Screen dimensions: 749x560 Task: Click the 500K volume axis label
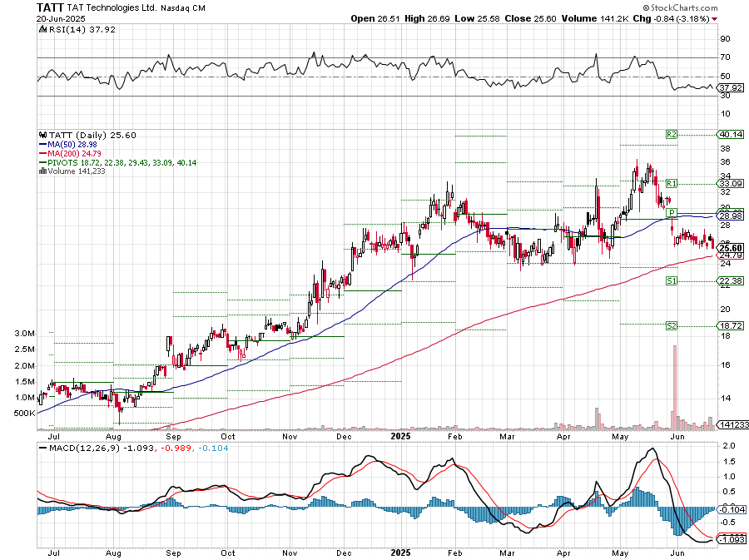tap(24, 414)
